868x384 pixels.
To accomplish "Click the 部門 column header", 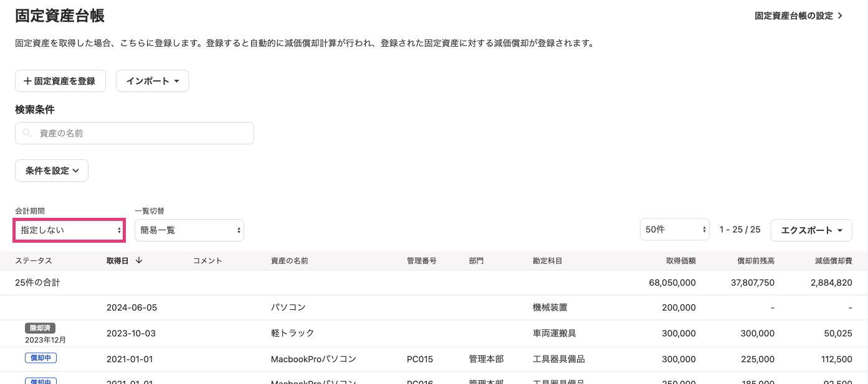I will coord(477,261).
